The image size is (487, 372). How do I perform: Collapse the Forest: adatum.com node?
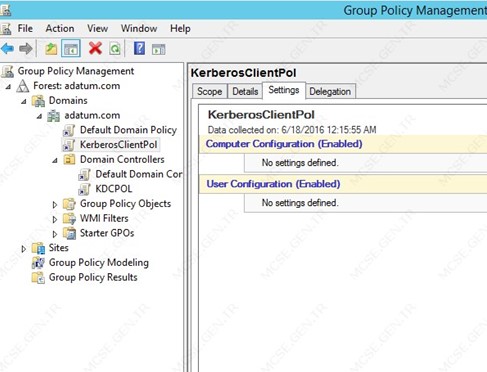tap(8, 87)
